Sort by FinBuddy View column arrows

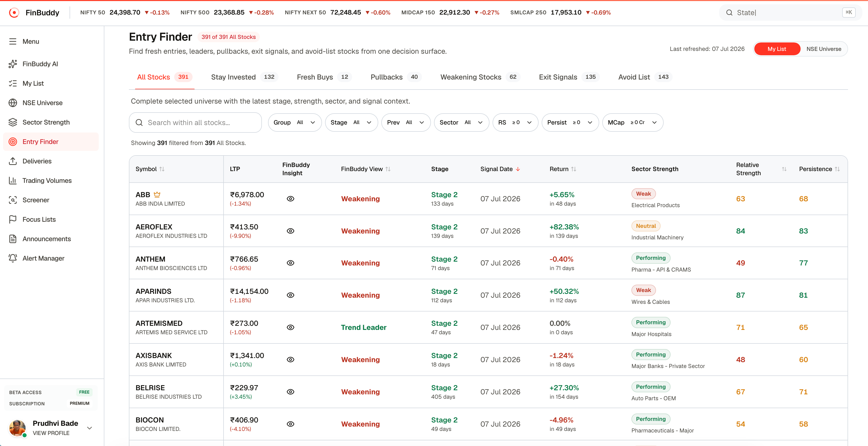click(388, 169)
